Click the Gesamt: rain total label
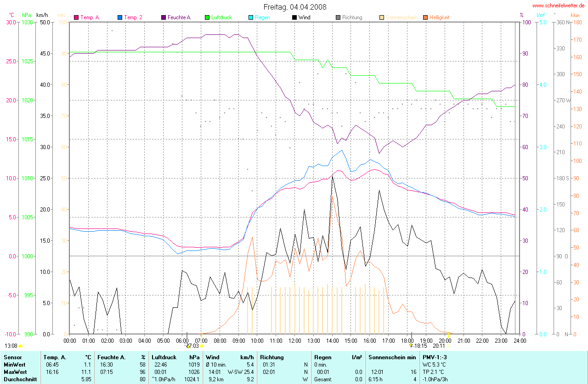Viewport: 588px width, 384px height. pos(324,379)
